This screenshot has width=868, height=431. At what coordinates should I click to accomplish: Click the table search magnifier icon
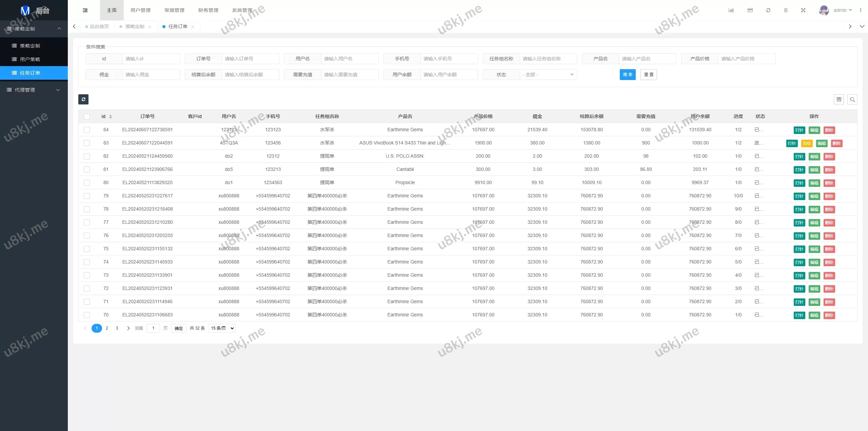click(x=852, y=99)
